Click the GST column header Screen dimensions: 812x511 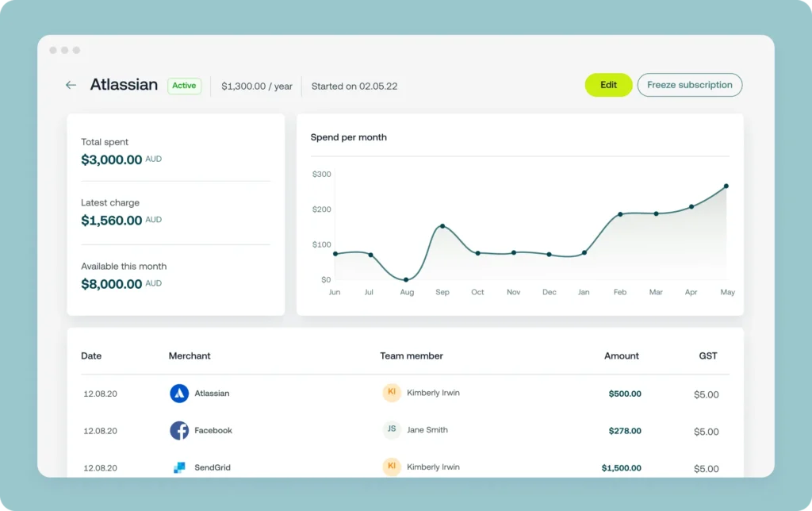pyautogui.click(x=708, y=356)
